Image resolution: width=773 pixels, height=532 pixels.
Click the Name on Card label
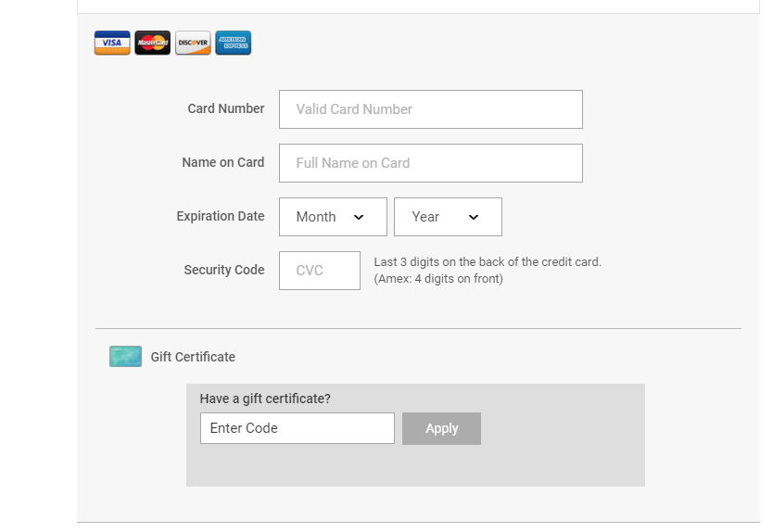pyautogui.click(x=222, y=162)
